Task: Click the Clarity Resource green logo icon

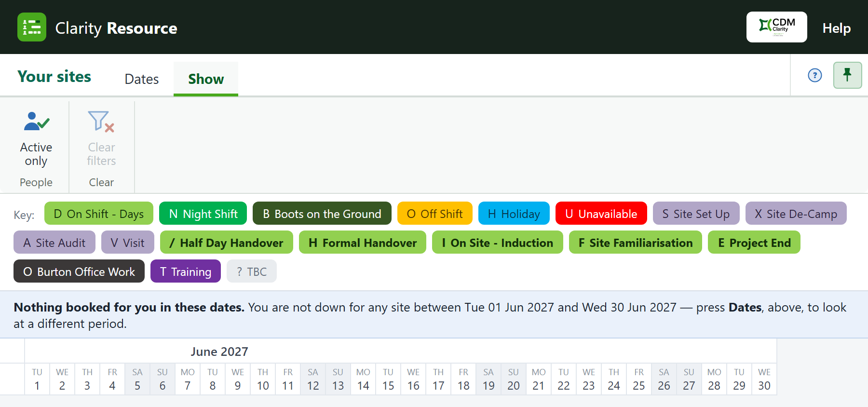Action: coord(32,27)
